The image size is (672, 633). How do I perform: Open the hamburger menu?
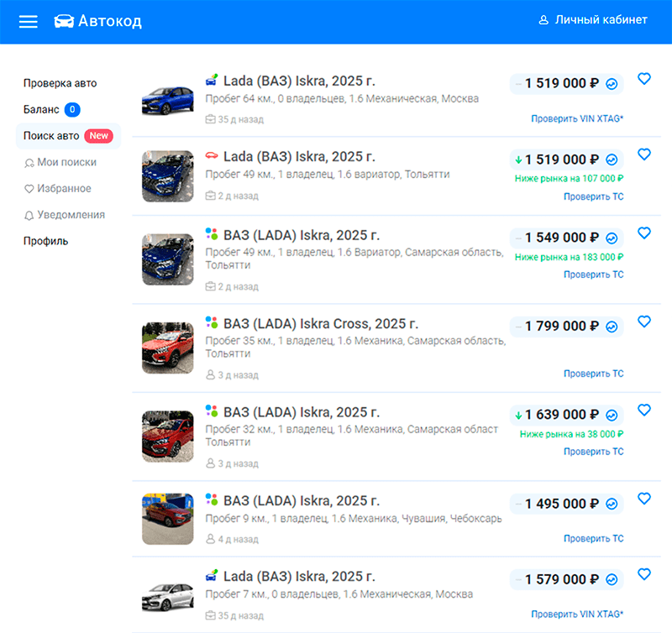(29, 21)
